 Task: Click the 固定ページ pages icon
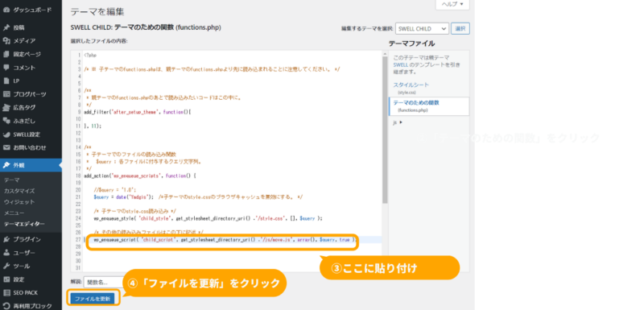6,54
